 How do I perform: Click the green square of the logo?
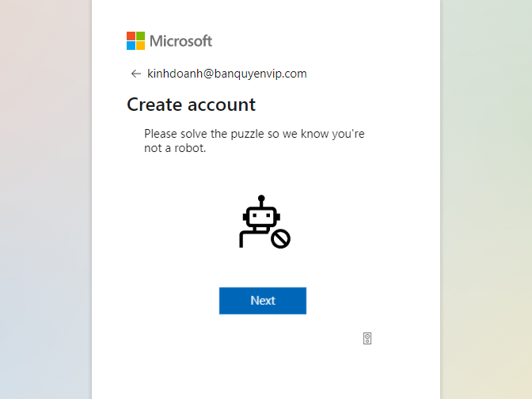(x=140, y=36)
